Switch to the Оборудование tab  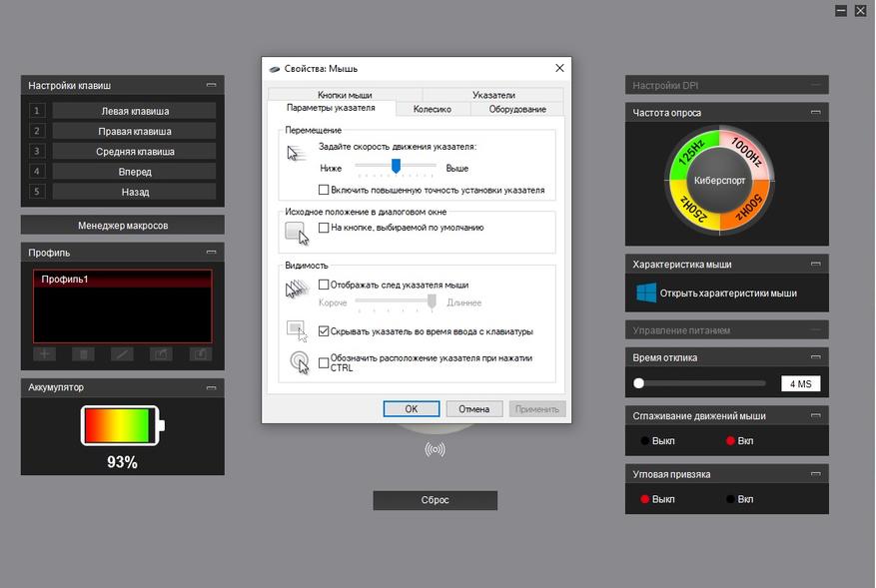pos(517,109)
